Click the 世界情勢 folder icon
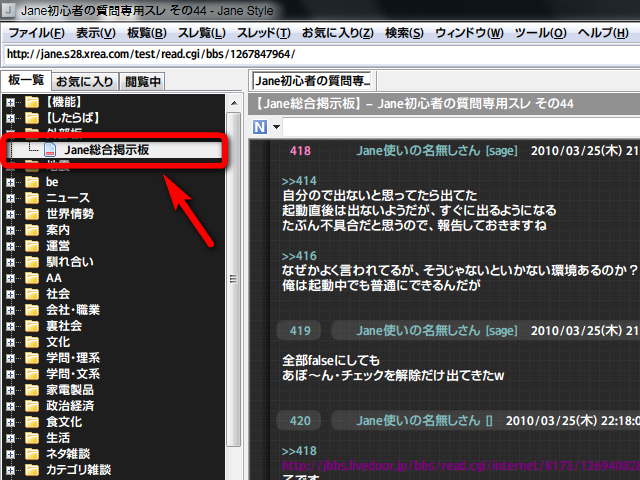Image resolution: width=640 pixels, height=480 pixels. (x=32, y=213)
